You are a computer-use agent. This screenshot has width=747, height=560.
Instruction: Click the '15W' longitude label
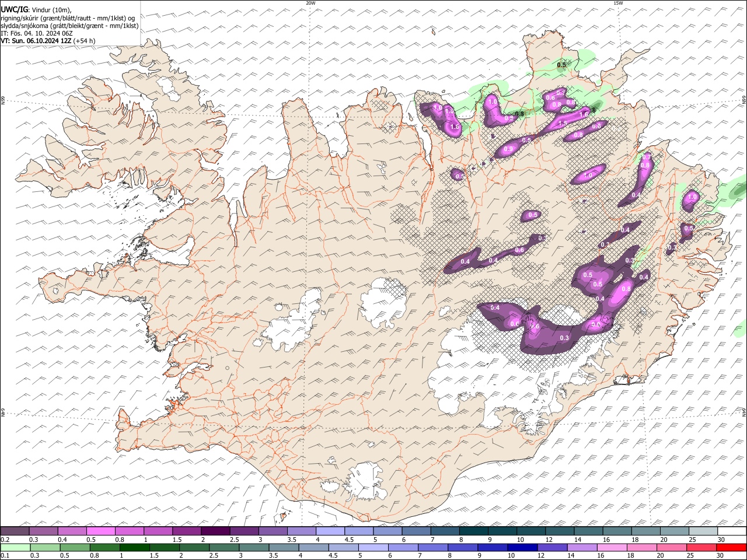click(618, 3)
